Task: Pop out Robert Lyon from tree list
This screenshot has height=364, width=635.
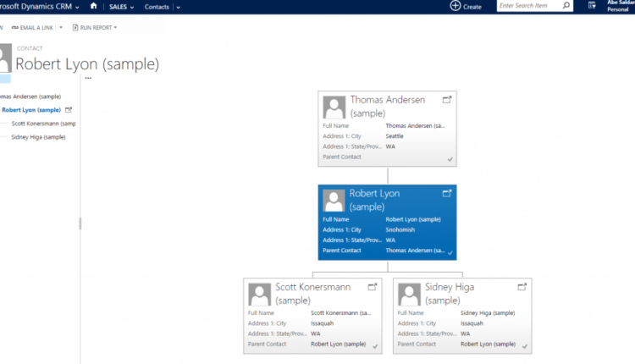Action: pyautogui.click(x=69, y=110)
